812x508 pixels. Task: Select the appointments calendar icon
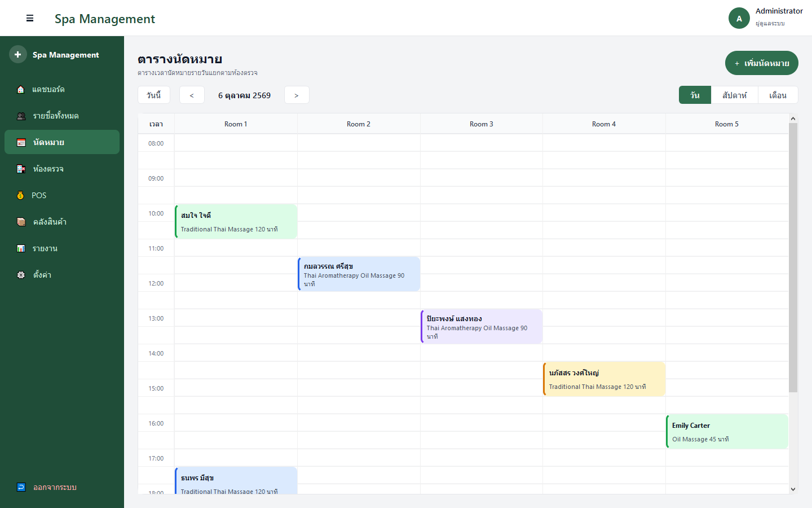pos(21,142)
